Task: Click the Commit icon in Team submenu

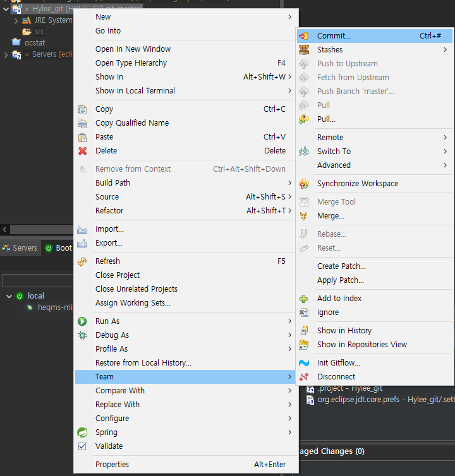Action: point(304,36)
